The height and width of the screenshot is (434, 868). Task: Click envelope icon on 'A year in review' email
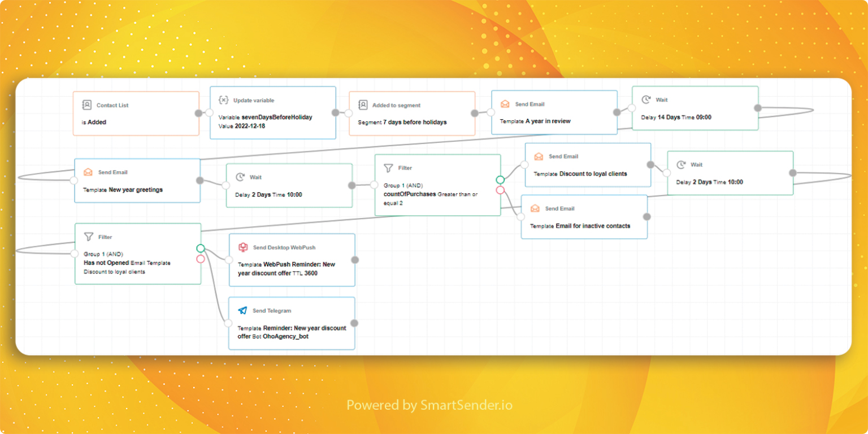(505, 104)
